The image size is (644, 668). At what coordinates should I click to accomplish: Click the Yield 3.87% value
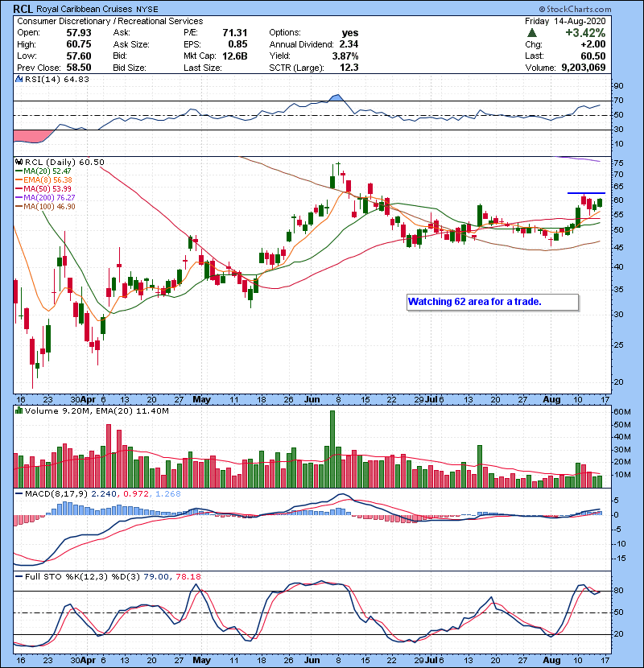(345, 56)
